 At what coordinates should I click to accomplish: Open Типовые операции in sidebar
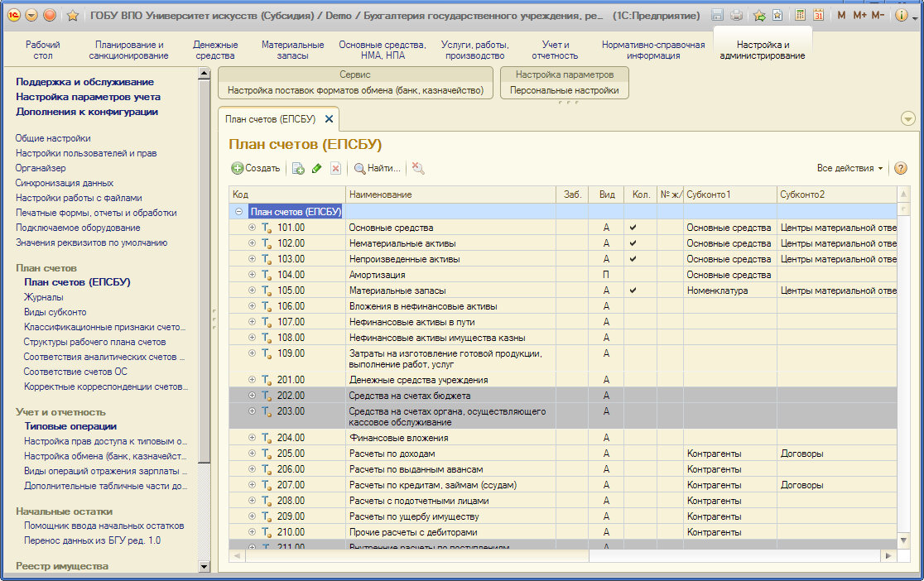[70, 426]
